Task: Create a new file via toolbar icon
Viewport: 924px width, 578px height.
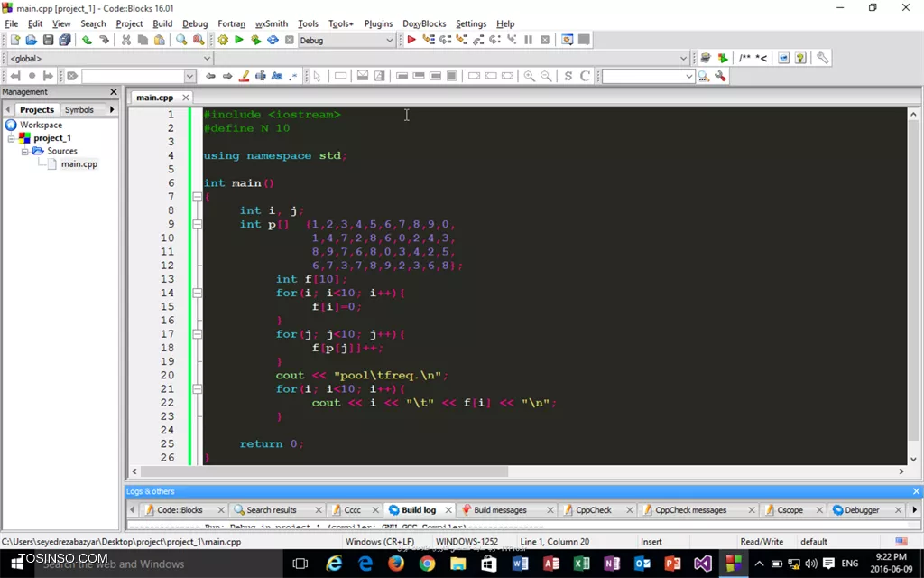Action: (14, 40)
